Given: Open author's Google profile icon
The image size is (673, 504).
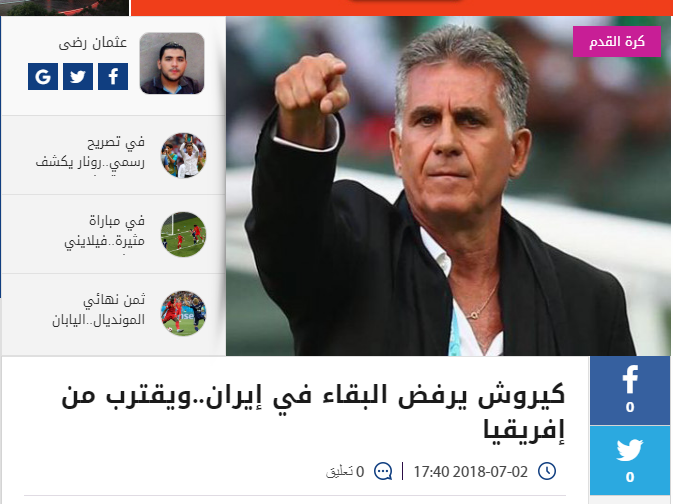Looking at the screenshot, I should pos(43,76).
